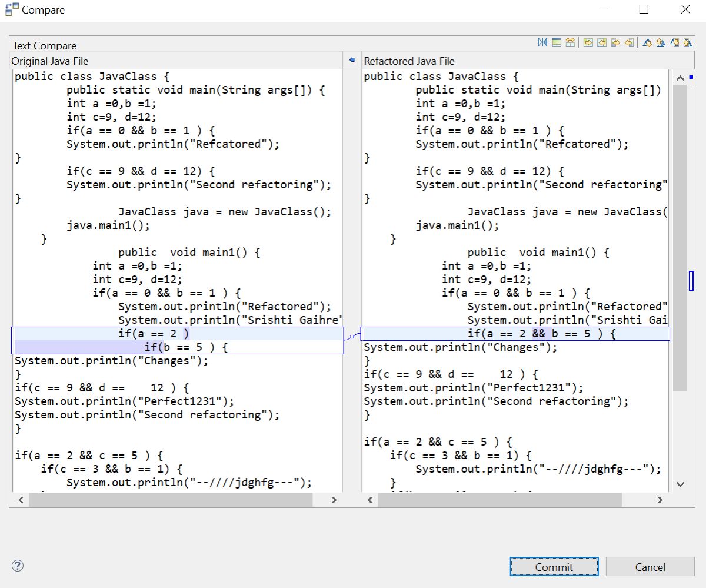Viewport: 706px width, 588px height.
Task: Click 'public void main1() {' in refactored file
Action: point(539,253)
